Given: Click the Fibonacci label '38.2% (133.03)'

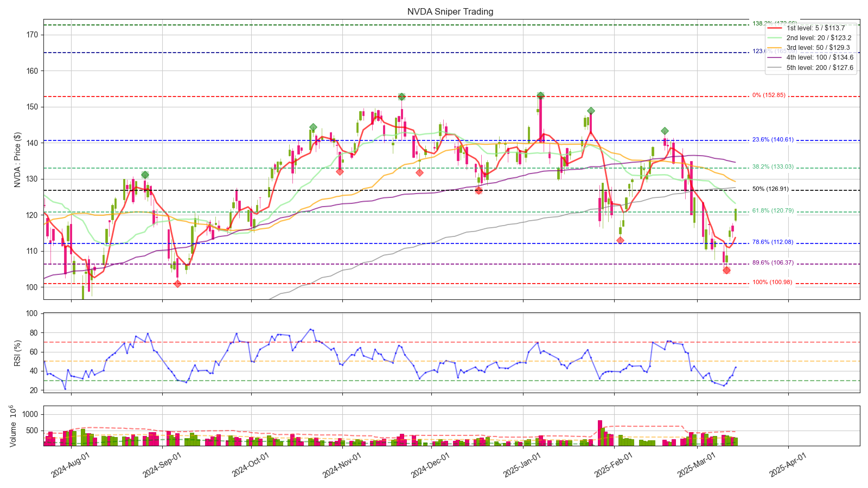Looking at the screenshot, I should 773,167.
